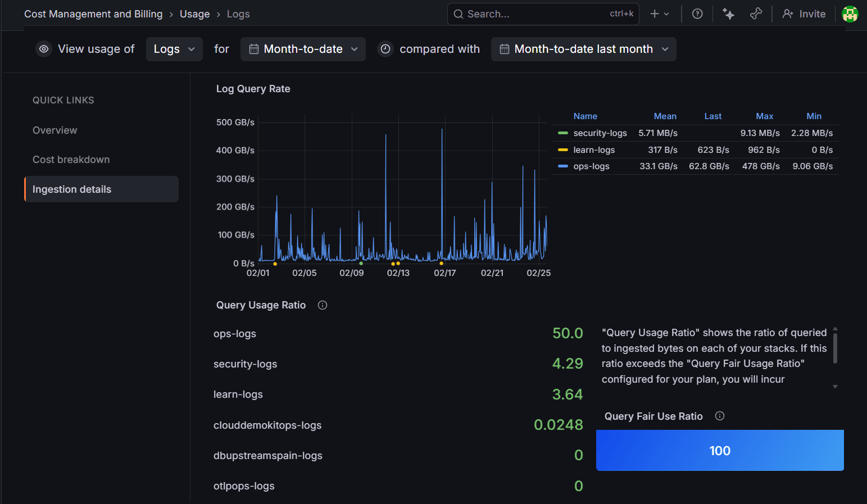
Task: Select Cost breakdown in the sidebar
Action: (x=71, y=159)
